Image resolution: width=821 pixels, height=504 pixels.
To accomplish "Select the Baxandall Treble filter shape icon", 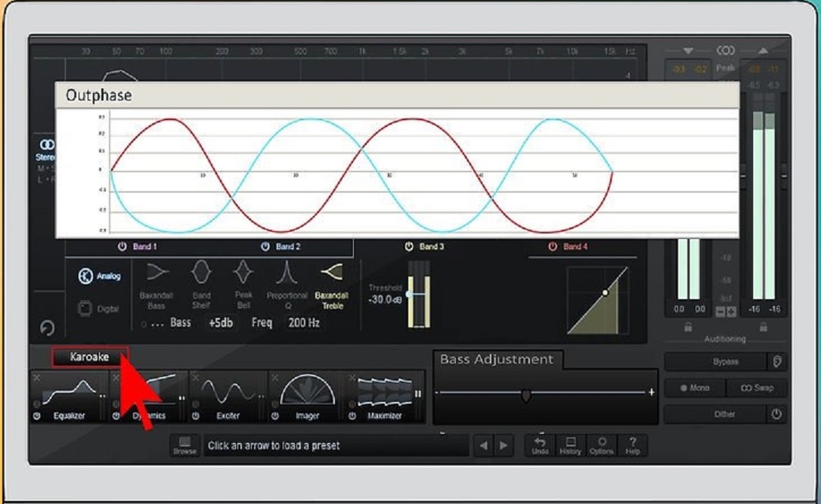I will pyautogui.click(x=331, y=272).
